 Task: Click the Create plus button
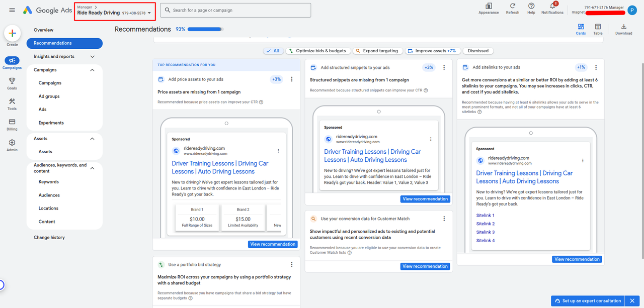12,33
